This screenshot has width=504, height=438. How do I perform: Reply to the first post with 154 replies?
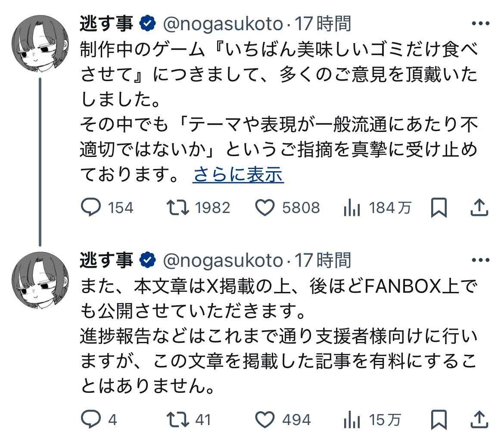(x=91, y=208)
